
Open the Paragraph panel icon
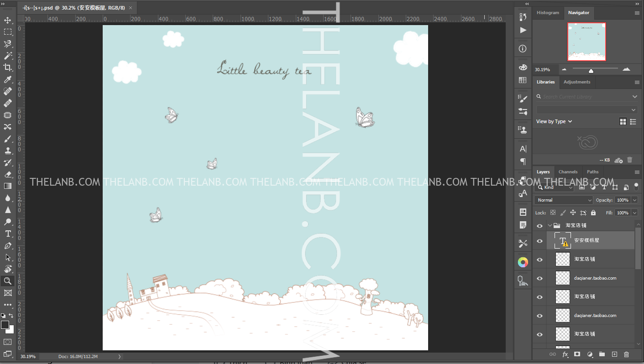(x=523, y=162)
